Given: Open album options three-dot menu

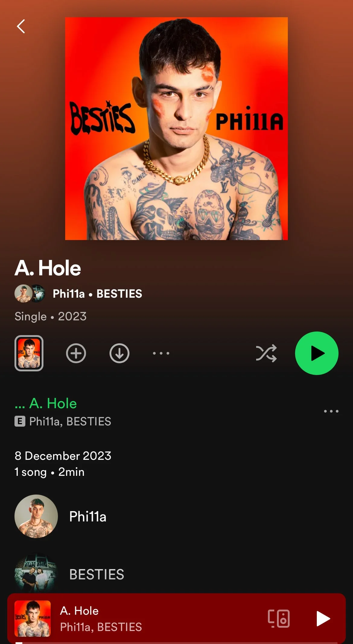Looking at the screenshot, I should click(161, 353).
